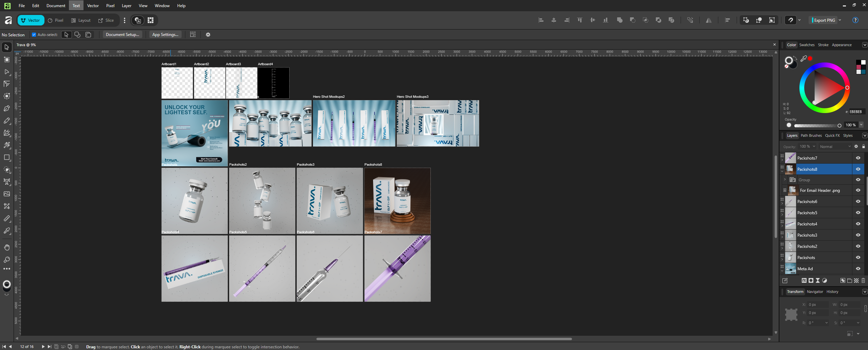This screenshot has width=868, height=350.
Task: Click the boolean Add icon
Action: tap(620, 20)
